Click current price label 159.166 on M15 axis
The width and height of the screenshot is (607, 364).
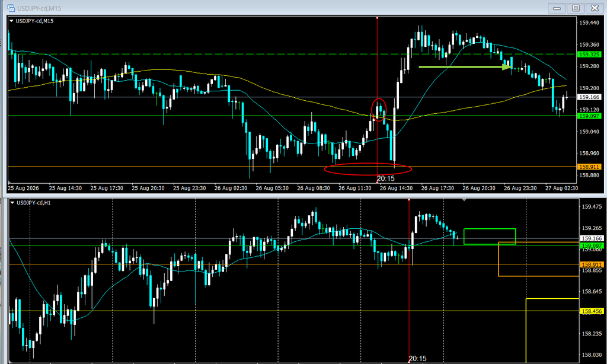(x=589, y=97)
